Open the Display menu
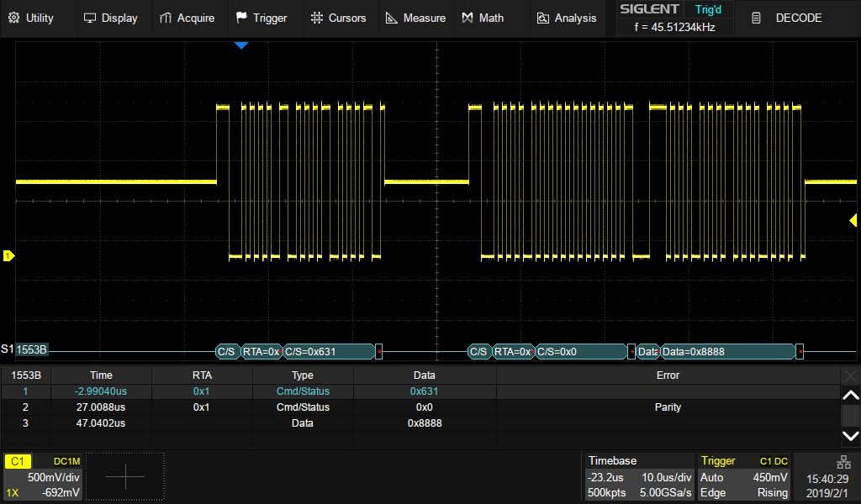This screenshot has width=861, height=504. click(x=111, y=18)
